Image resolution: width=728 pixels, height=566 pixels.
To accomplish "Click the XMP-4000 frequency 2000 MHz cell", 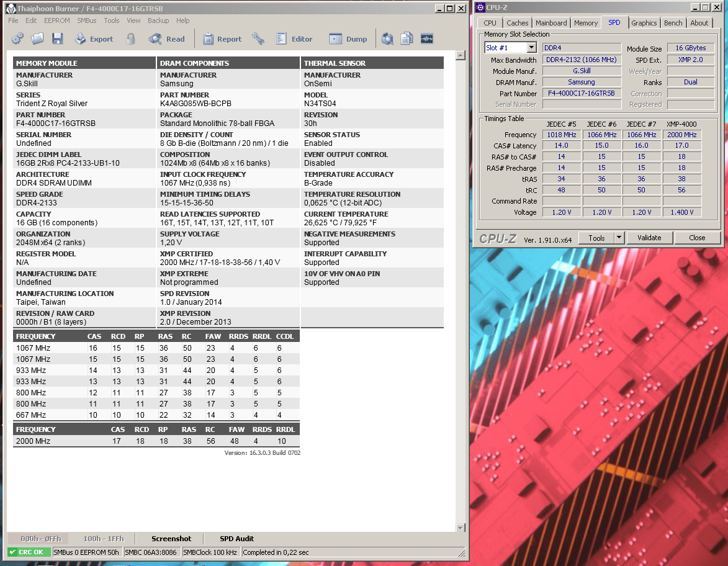I will click(682, 135).
